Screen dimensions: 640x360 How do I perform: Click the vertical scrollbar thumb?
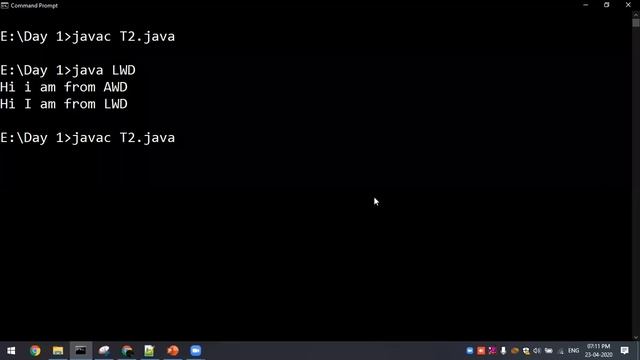(636, 23)
